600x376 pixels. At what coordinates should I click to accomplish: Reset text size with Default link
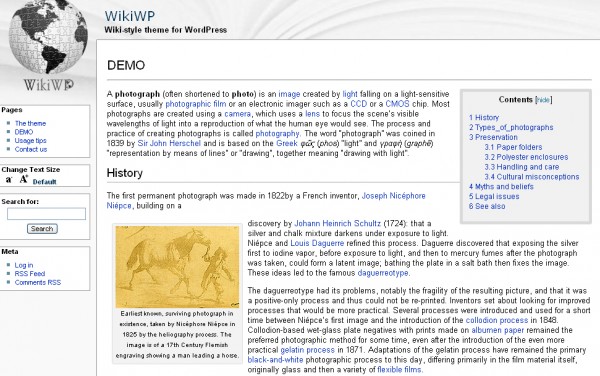pos(44,182)
